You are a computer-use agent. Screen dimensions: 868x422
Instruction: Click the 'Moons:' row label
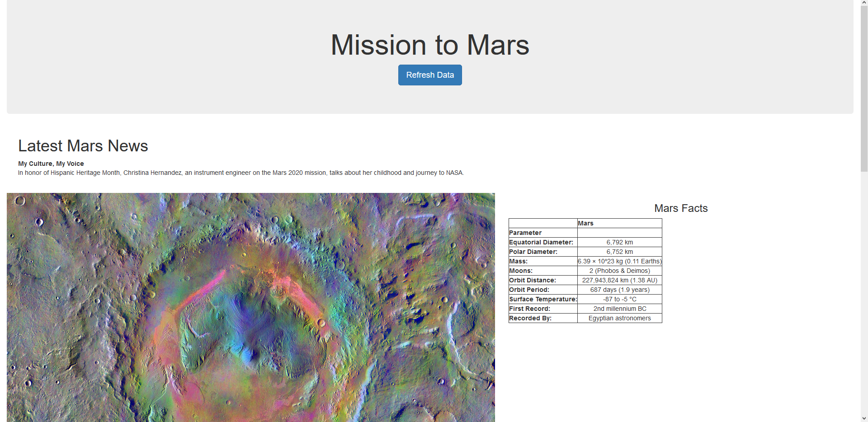(x=543, y=271)
